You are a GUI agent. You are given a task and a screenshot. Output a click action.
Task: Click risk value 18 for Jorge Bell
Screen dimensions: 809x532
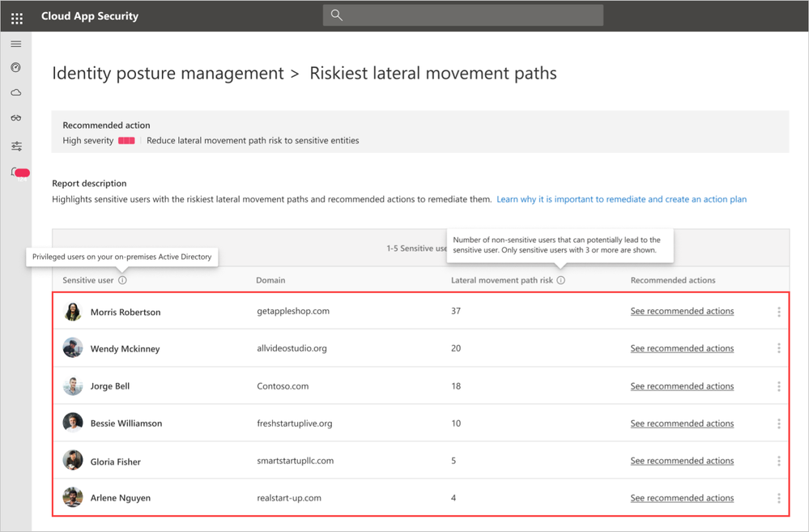click(x=456, y=386)
